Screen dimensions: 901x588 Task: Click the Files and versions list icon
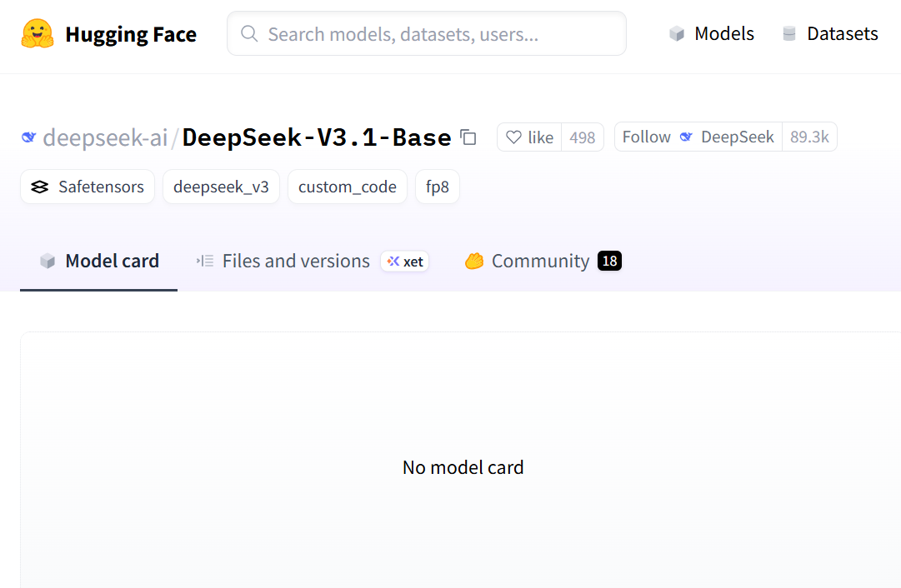[x=205, y=262]
